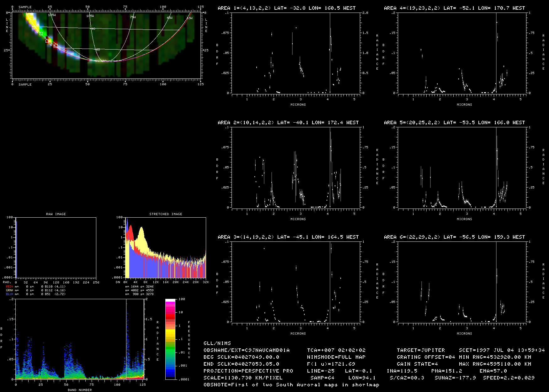The width and height of the screenshot is (549, 392).
Task: Click the red RED: channel legend label
Action: [x=9, y=287]
